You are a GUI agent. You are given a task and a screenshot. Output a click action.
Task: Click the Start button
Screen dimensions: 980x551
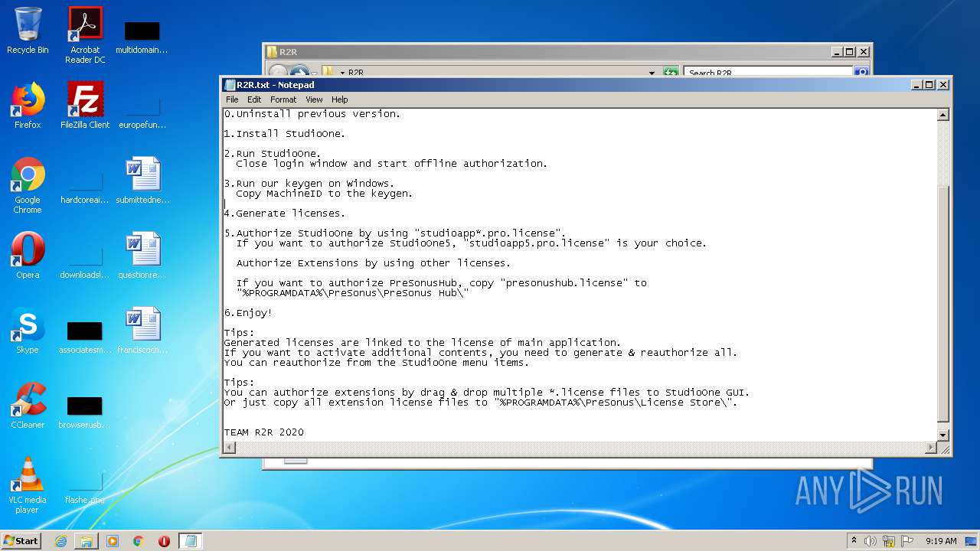(21, 541)
